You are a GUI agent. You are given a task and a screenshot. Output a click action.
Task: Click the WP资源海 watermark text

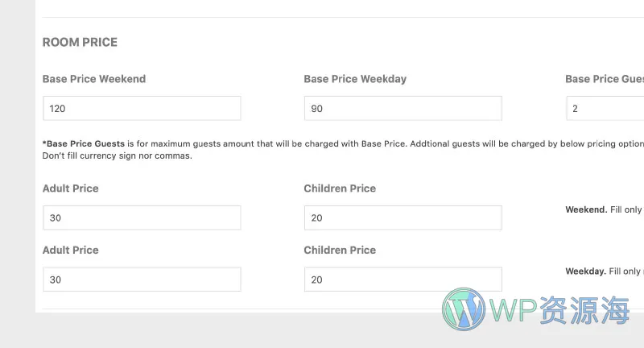560,310
